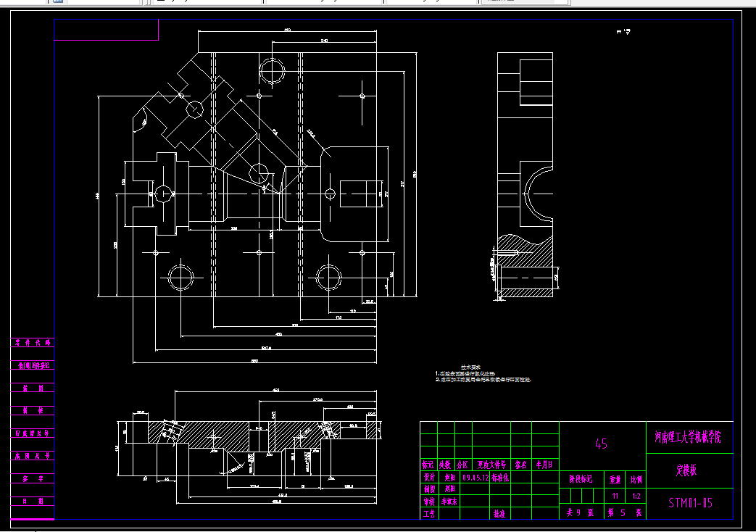Click the weight value 11
The image size is (756, 532).
[x=615, y=496]
